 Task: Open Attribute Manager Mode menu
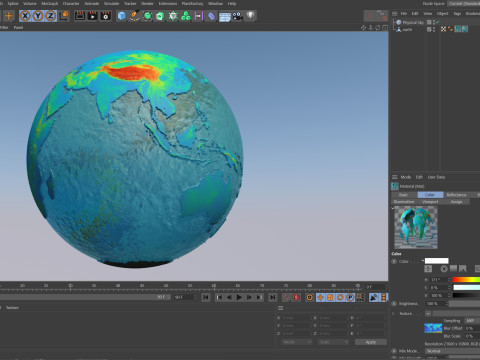pos(406,177)
